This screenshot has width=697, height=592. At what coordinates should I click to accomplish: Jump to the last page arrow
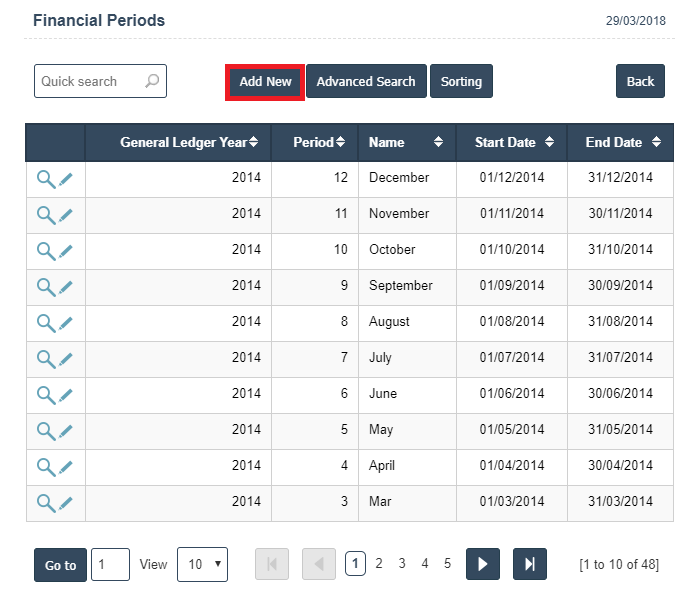[x=530, y=564]
